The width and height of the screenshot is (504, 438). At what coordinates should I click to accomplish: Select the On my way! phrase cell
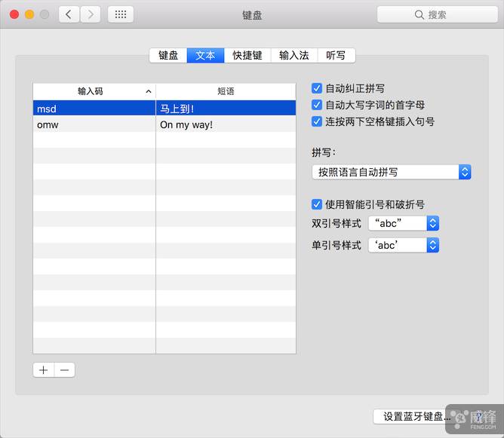click(x=226, y=124)
